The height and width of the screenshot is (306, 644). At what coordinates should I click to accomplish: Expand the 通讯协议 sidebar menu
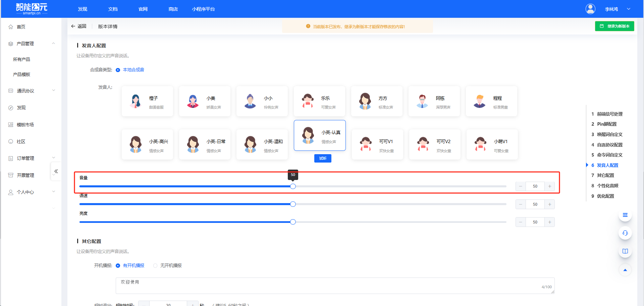click(53, 91)
